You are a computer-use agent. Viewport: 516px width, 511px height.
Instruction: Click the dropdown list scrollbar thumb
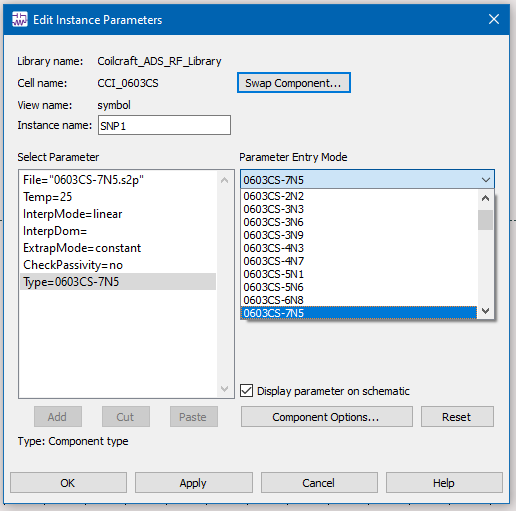pos(485,220)
